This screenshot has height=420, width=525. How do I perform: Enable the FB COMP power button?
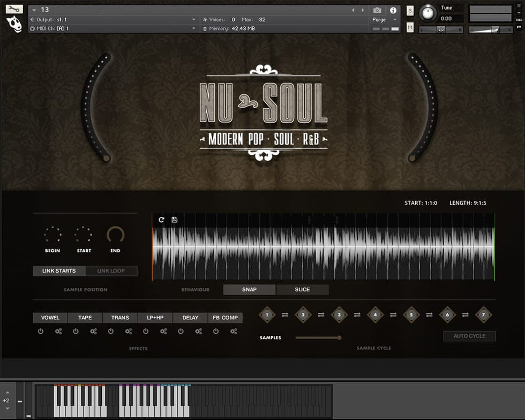(x=216, y=332)
